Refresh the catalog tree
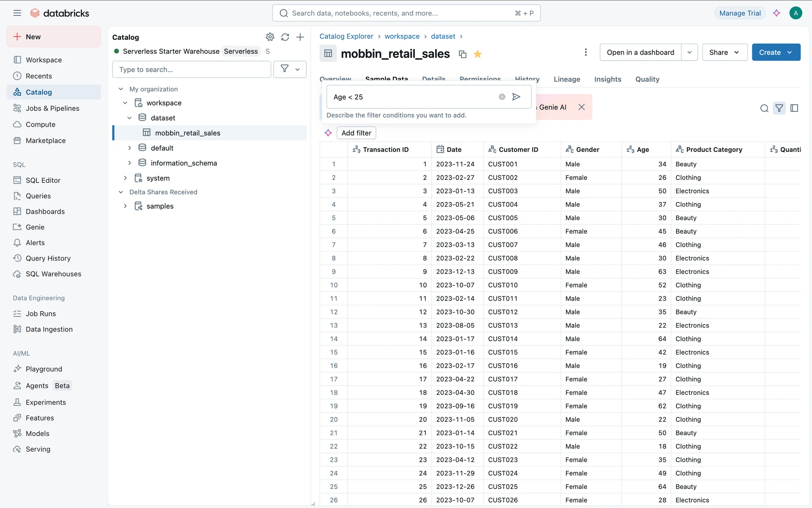 (285, 37)
